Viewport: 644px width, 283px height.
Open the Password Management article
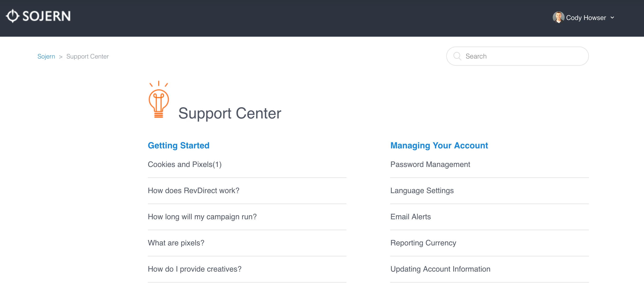[x=430, y=164]
